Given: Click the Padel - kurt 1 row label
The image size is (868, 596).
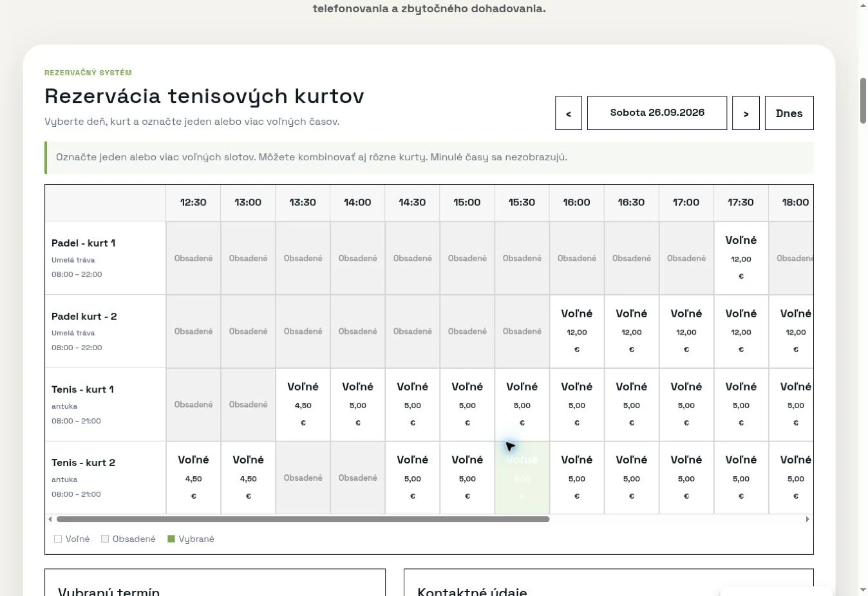Looking at the screenshot, I should pyautogui.click(x=106, y=258).
